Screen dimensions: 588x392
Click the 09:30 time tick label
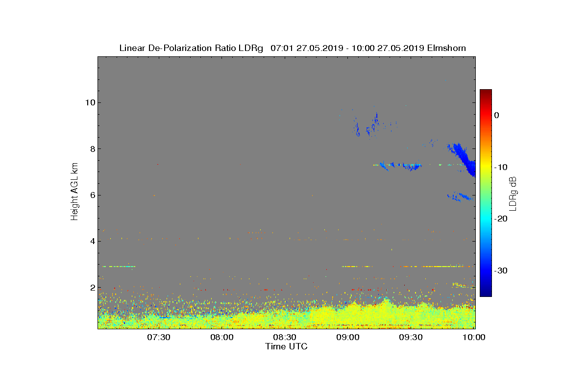(412, 337)
